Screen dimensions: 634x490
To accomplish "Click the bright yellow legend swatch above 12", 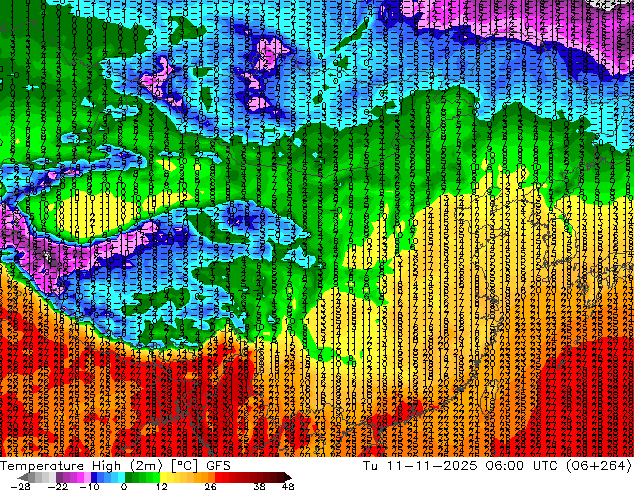I will [163, 477].
